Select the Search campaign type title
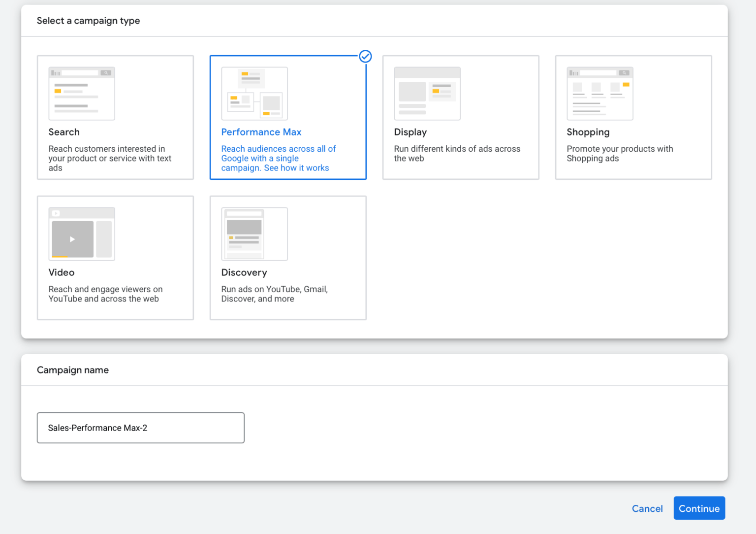This screenshot has width=756, height=534. (x=64, y=132)
